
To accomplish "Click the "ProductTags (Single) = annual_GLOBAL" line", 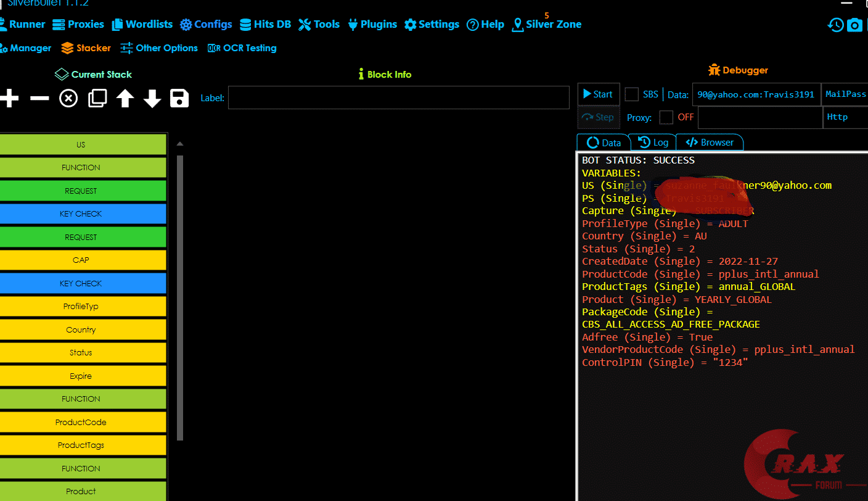I will click(x=689, y=287).
